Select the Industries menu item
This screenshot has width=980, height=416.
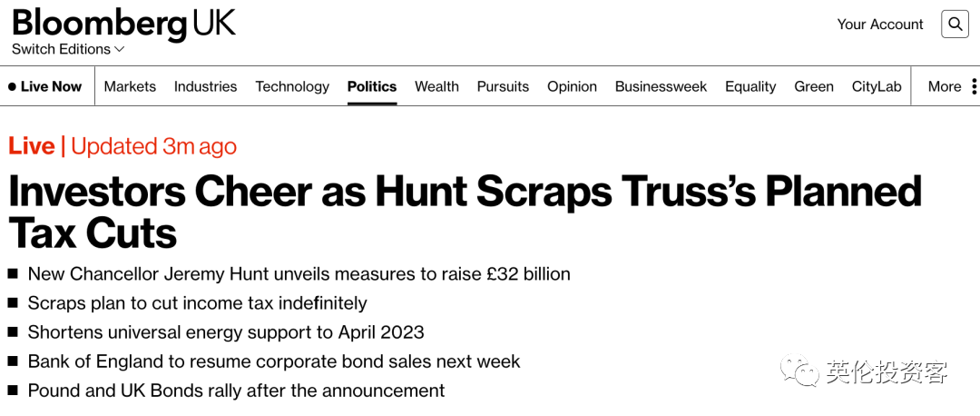(206, 86)
